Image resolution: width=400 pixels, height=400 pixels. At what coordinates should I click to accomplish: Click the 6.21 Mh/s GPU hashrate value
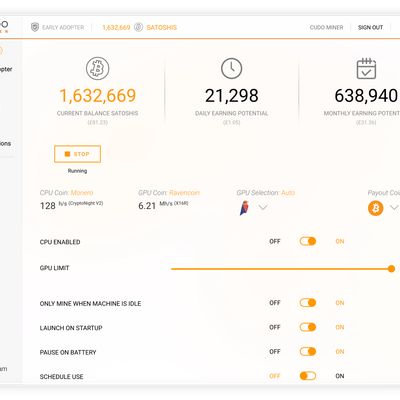(163, 205)
